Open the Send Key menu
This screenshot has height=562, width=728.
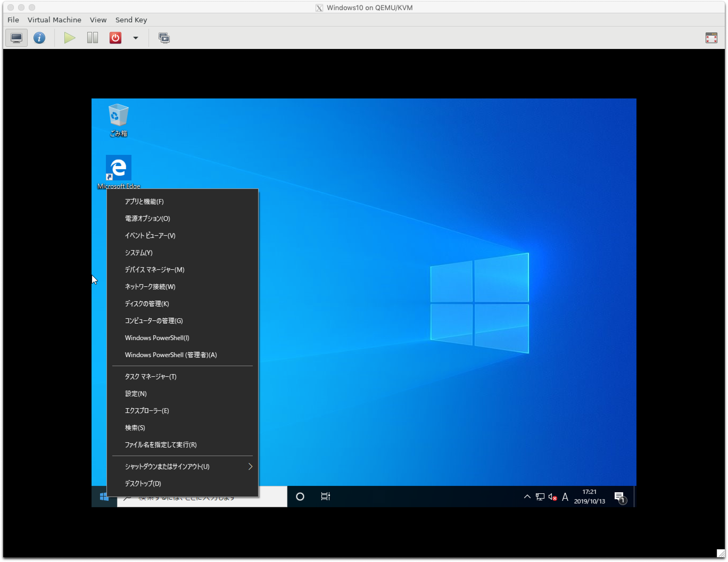(131, 20)
